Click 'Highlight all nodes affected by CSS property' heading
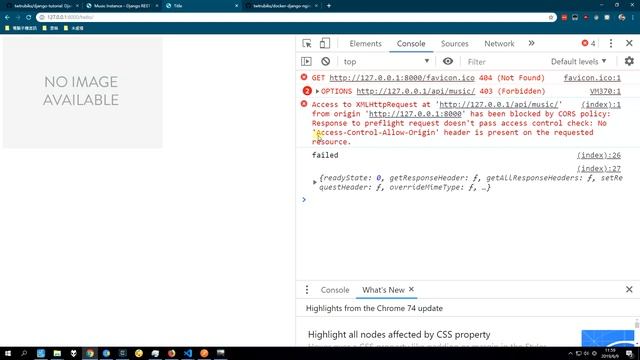Image resolution: width=640 pixels, height=360 pixels. (x=399, y=335)
